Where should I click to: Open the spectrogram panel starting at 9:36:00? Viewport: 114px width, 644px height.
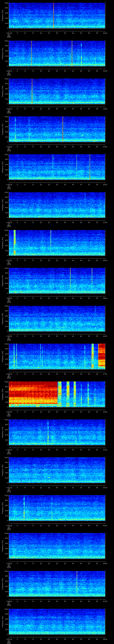pyautogui.click(x=57, y=205)
